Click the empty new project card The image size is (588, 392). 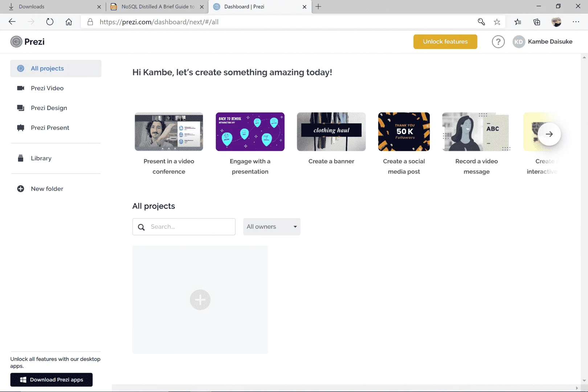click(x=200, y=300)
